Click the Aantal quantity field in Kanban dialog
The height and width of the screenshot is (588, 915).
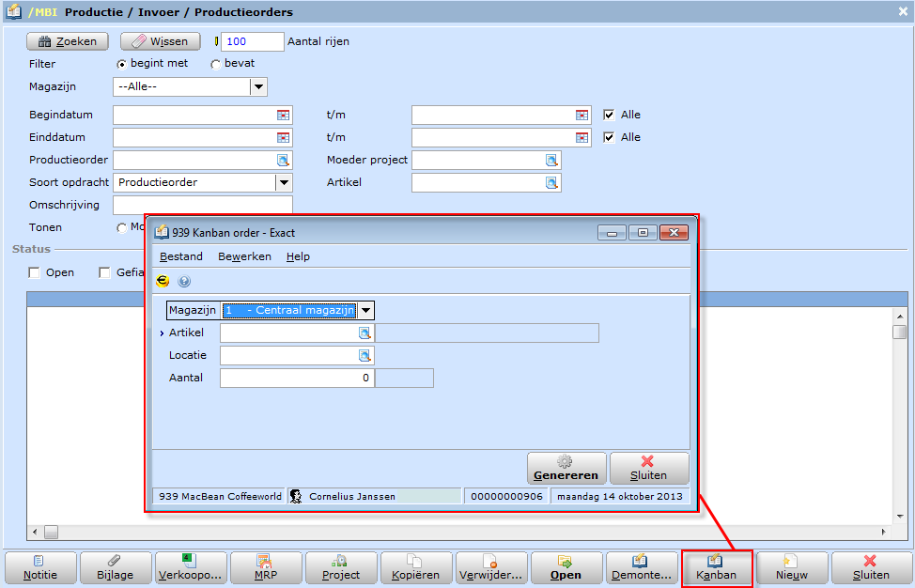[297, 378]
